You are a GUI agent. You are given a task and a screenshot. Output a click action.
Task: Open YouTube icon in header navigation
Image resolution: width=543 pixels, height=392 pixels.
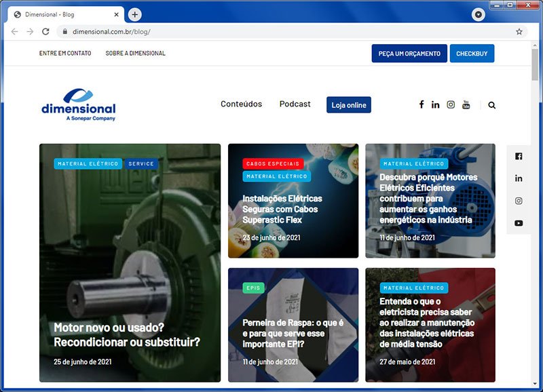(x=466, y=104)
